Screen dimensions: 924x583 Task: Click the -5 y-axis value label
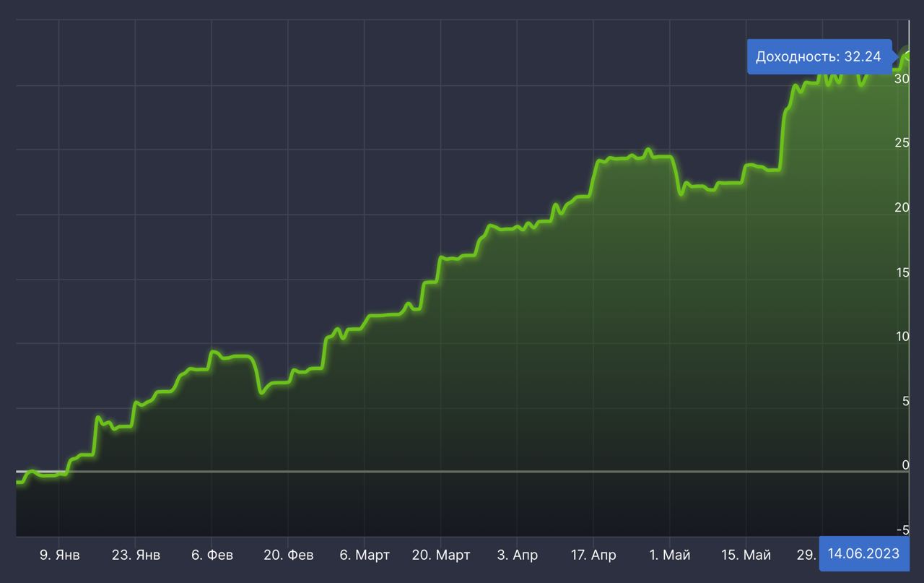coord(903,530)
